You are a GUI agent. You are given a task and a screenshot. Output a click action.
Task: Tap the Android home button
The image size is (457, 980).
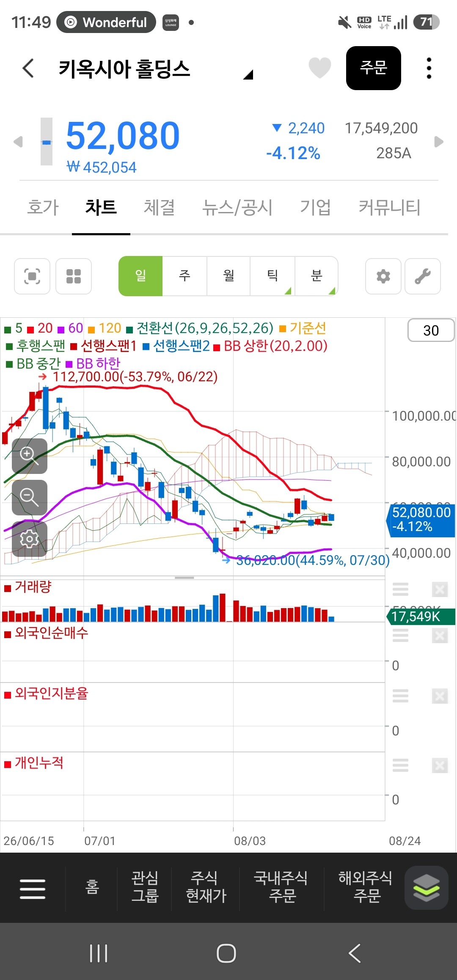tap(226, 953)
